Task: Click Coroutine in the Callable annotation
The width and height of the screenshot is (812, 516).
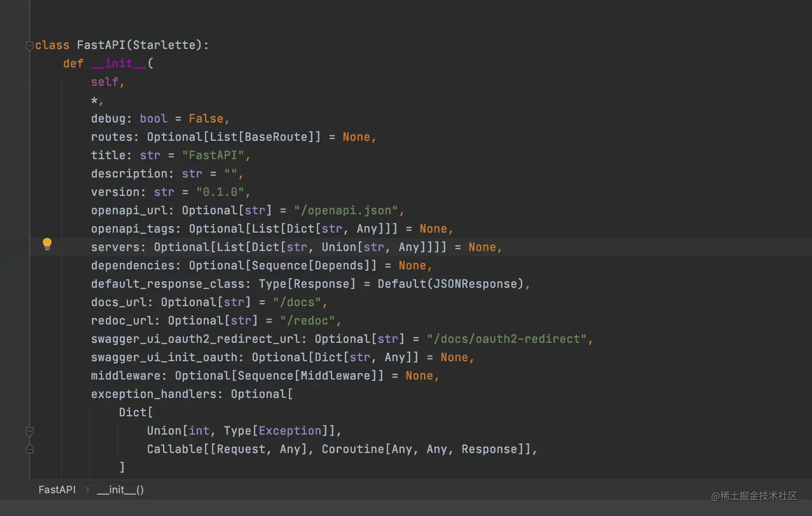Action: pyautogui.click(x=353, y=449)
